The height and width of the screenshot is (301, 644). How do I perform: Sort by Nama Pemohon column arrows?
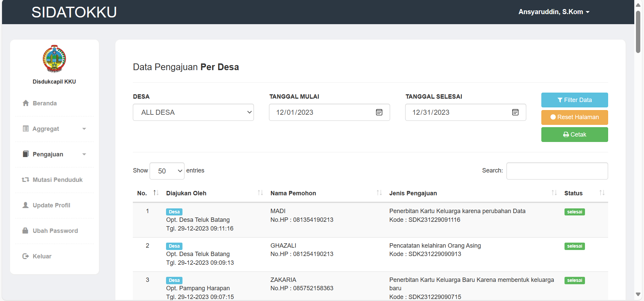379,193
